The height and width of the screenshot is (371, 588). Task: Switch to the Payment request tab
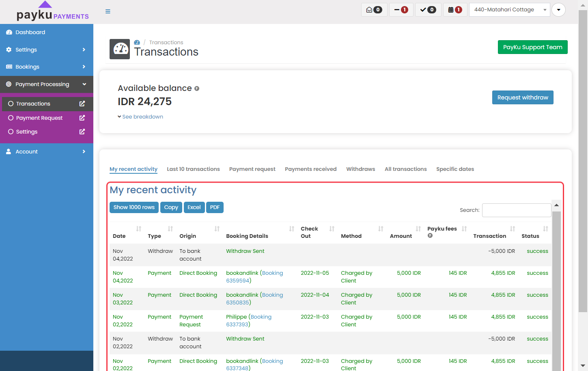252,169
